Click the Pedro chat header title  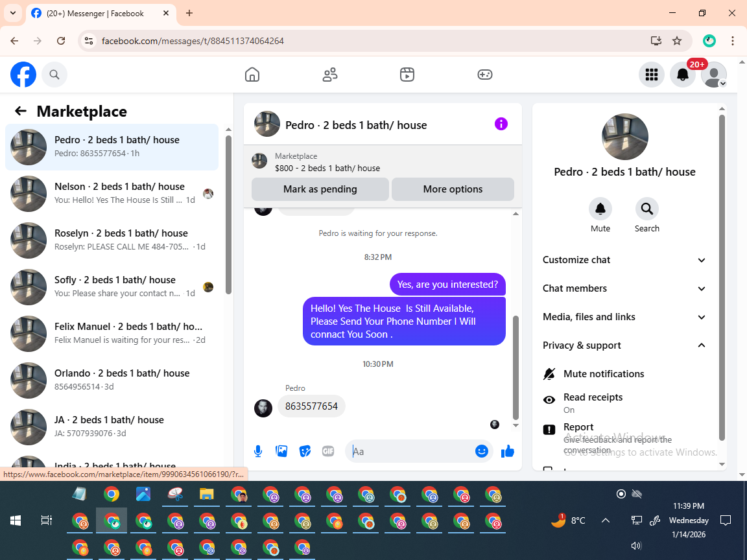pos(356,125)
